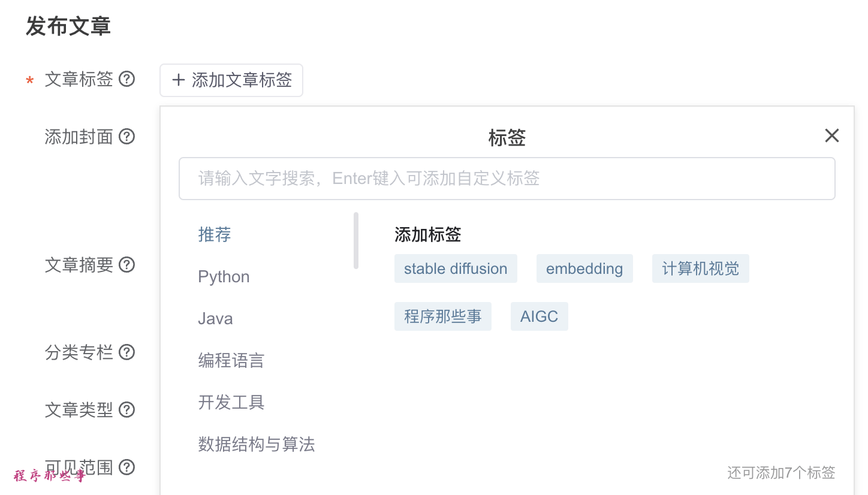Add the AIGC tag
The image size is (868, 495).
click(539, 316)
